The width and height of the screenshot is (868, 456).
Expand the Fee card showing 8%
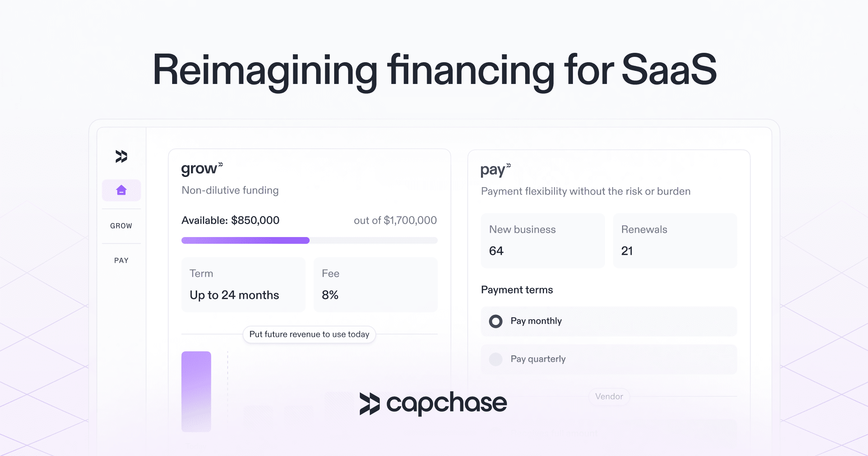[375, 285]
